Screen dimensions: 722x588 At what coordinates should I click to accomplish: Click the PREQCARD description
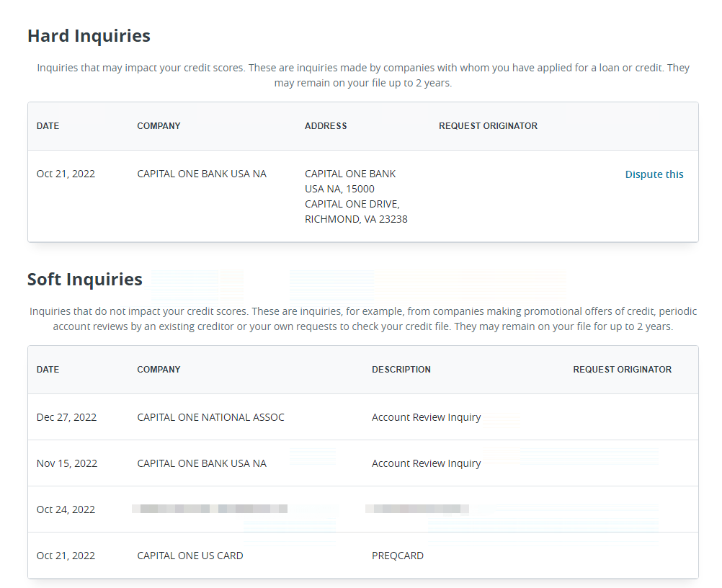point(398,556)
